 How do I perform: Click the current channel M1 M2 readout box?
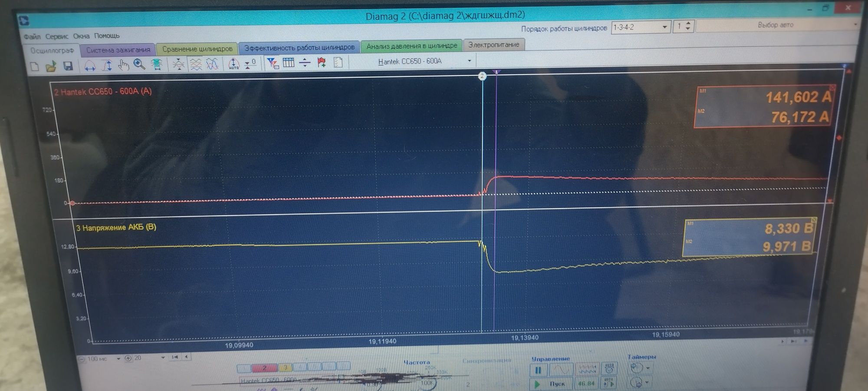click(x=764, y=106)
